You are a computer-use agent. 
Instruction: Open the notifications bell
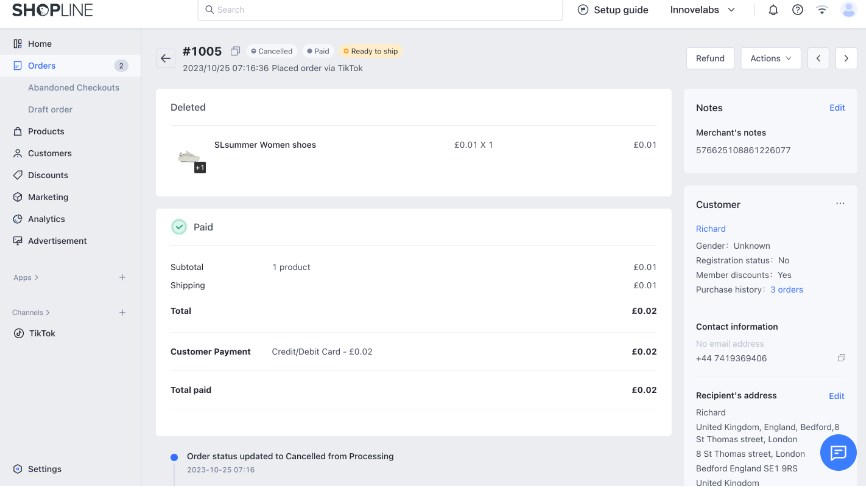[x=773, y=10]
